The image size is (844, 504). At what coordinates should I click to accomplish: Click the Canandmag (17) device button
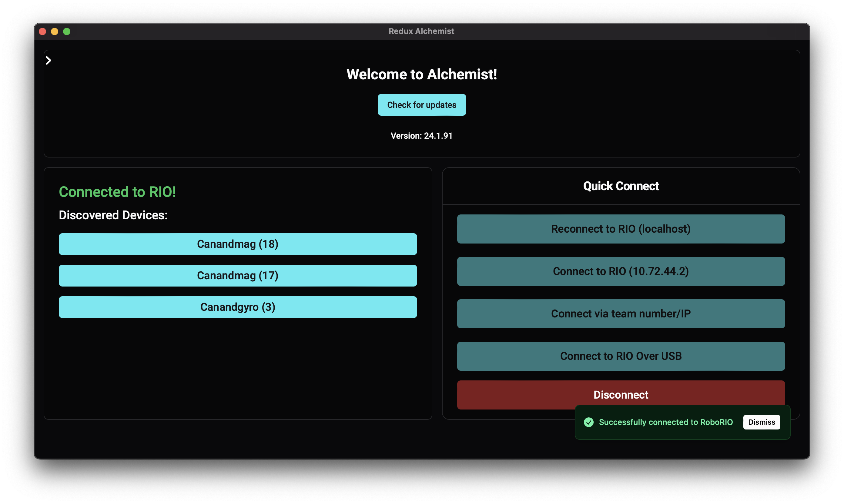pyautogui.click(x=238, y=275)
